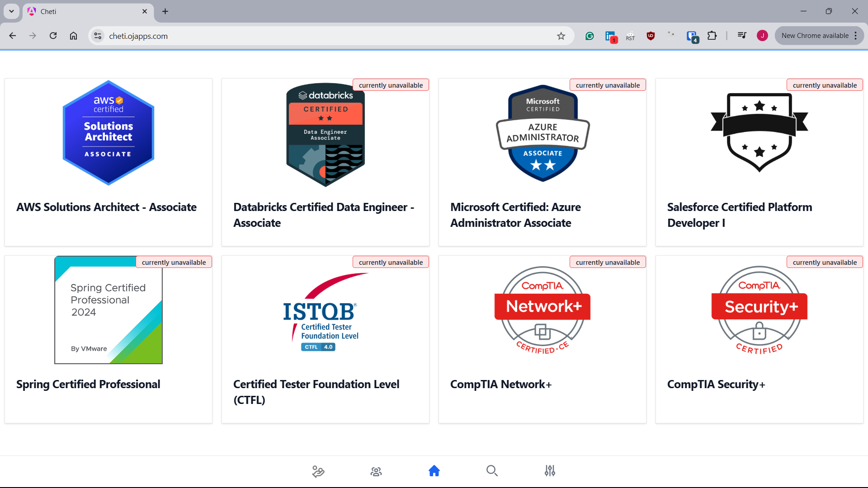Select CompTIA Security+ title
The image size is (868, 488).
tap(716, 384)
